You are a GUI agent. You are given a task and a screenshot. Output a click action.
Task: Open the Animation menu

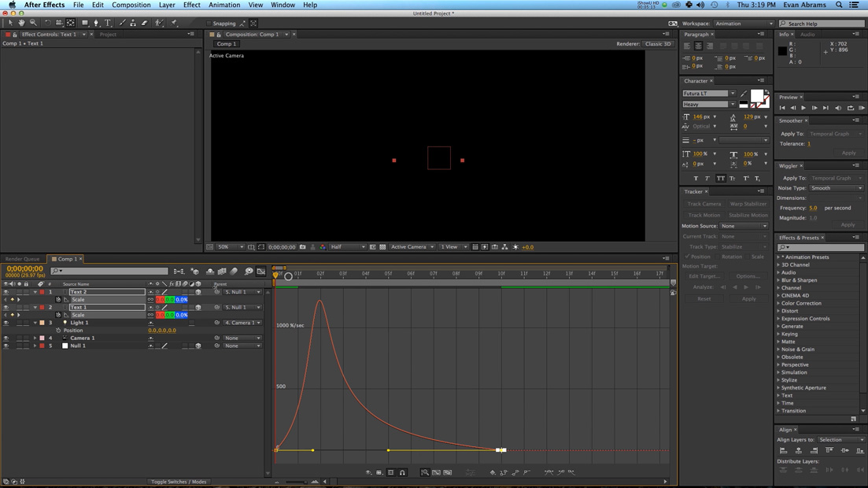coord(224,5)
